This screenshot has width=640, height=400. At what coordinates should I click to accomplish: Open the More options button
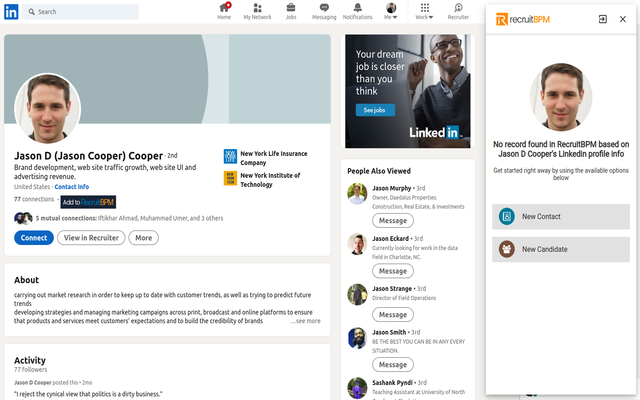point(144,238)
